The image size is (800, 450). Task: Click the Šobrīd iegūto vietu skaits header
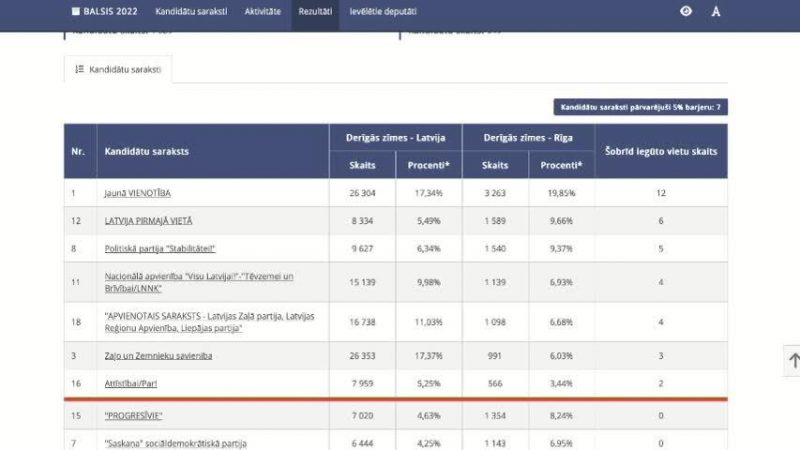[x=661, y=151]
